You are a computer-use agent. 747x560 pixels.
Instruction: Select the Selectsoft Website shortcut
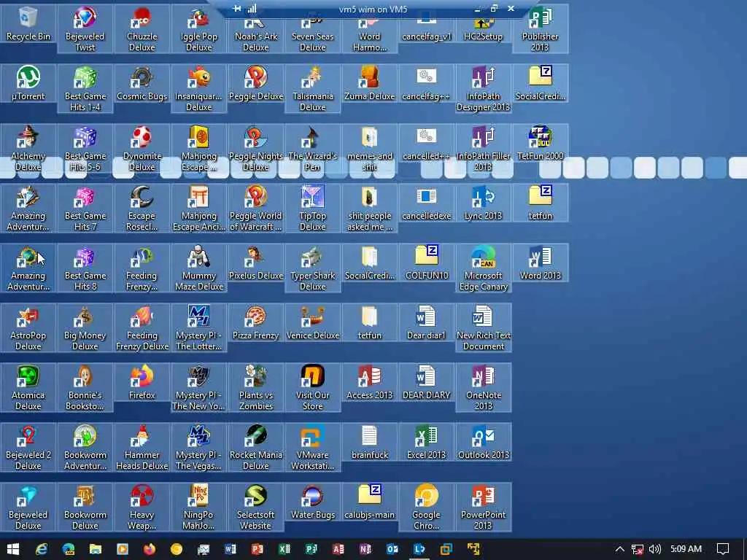[256, 507]
